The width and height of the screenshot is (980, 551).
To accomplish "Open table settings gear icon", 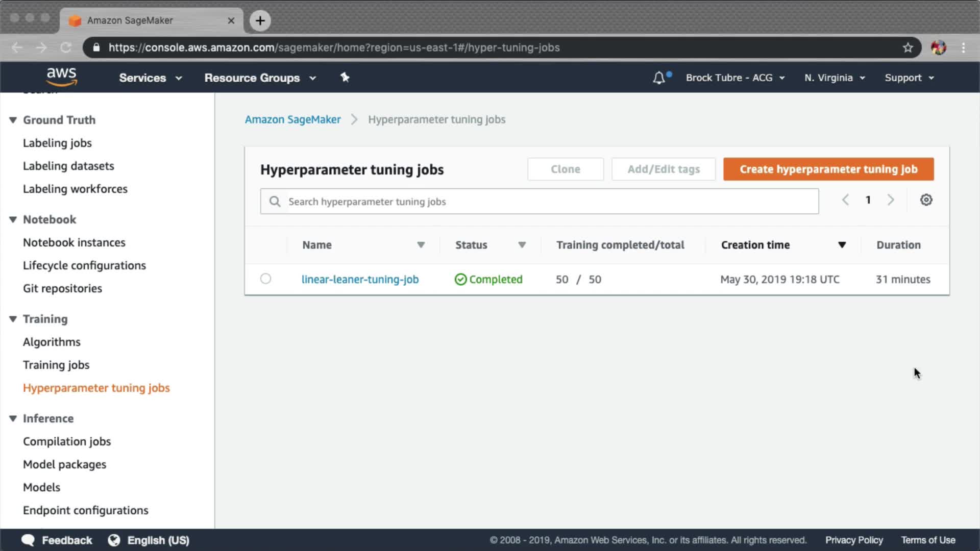I will (926, 200).
